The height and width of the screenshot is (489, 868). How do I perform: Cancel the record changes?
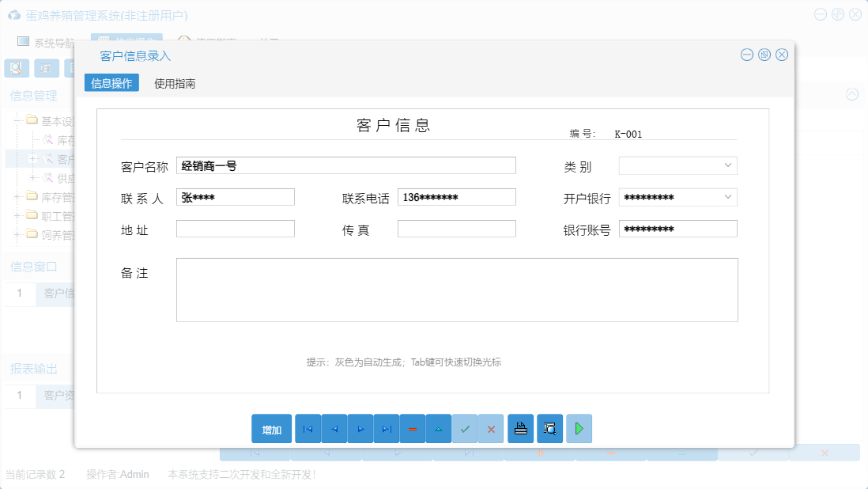[x=491, y=428]
